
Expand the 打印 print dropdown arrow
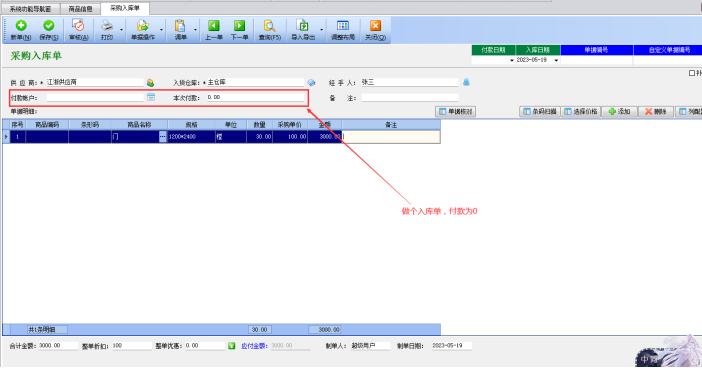click(x=121, y=30)
